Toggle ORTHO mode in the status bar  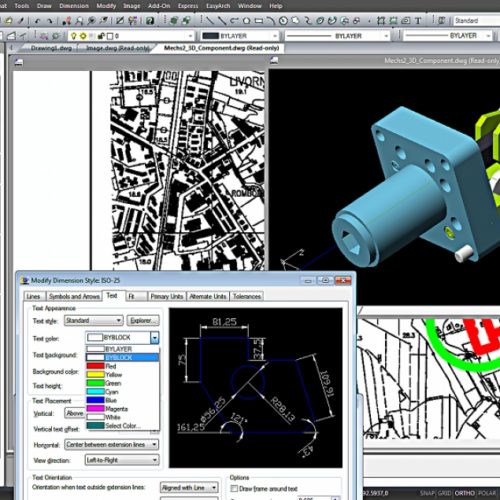click(x=465, y=493)
